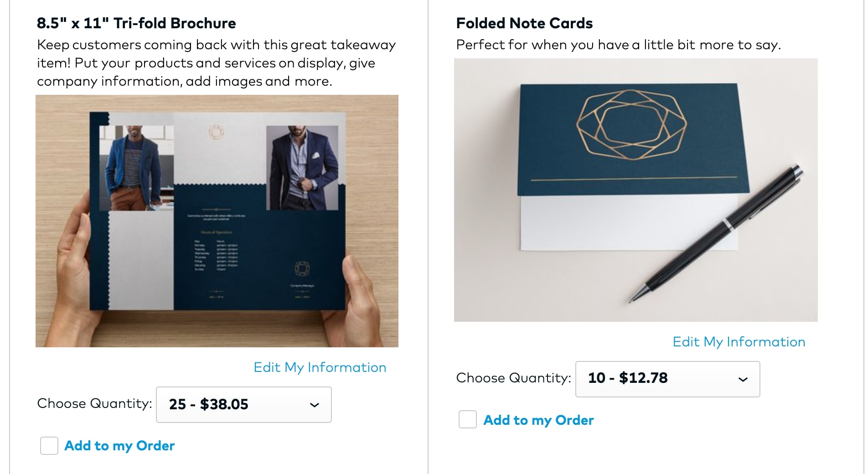Click the note cards' Choose Quantity label

tap(513, 378)
